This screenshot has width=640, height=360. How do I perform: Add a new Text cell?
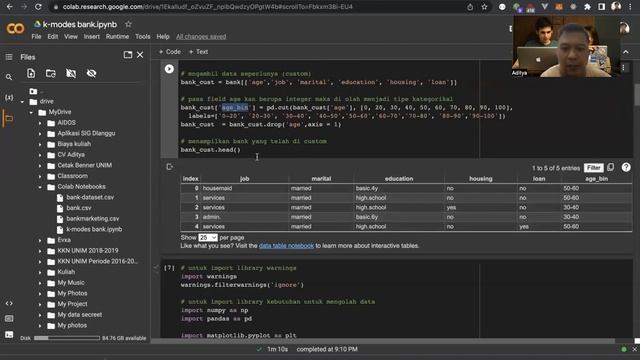tap(198, 52)
